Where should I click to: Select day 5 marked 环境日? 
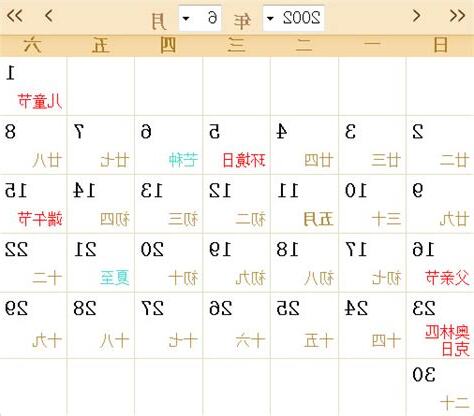tap(237, 145)
